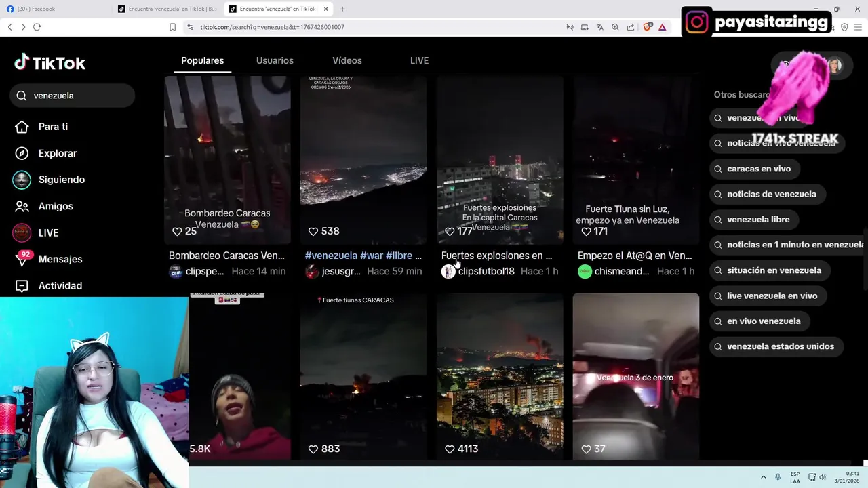Click the TikTok logo
The height and width of the screenshot is (488, 868).
(50, 63)
